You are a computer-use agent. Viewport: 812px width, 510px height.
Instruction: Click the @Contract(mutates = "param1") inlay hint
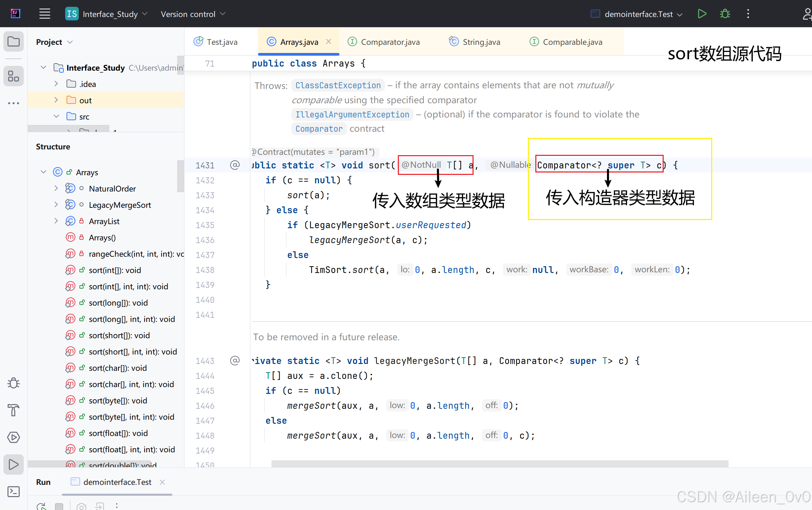315,152
